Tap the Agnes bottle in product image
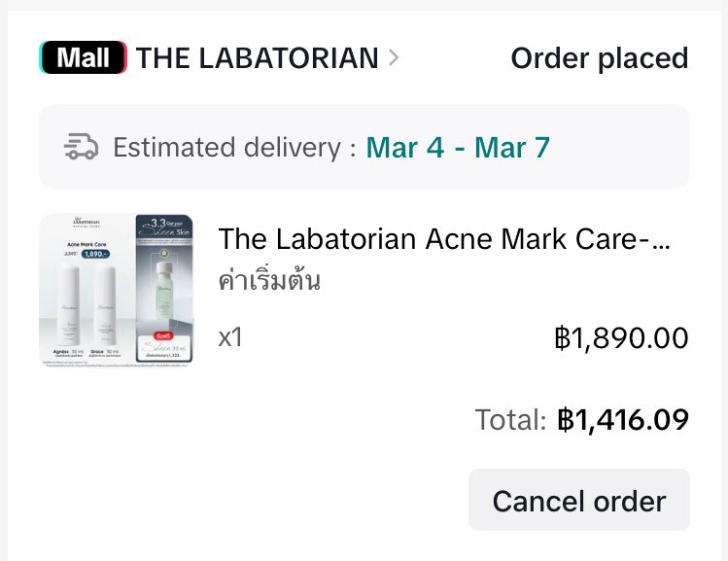The width and height of the screenshot is (728, 561). (68, 304)
